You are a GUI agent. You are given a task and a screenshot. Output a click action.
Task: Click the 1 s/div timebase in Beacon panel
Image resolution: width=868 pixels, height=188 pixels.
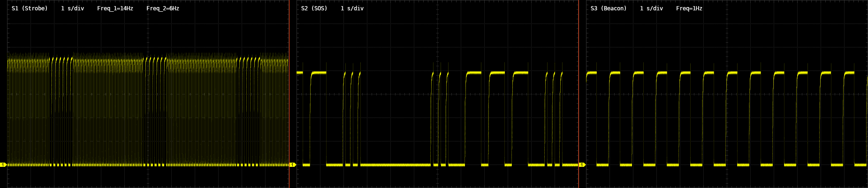(651, 8)
